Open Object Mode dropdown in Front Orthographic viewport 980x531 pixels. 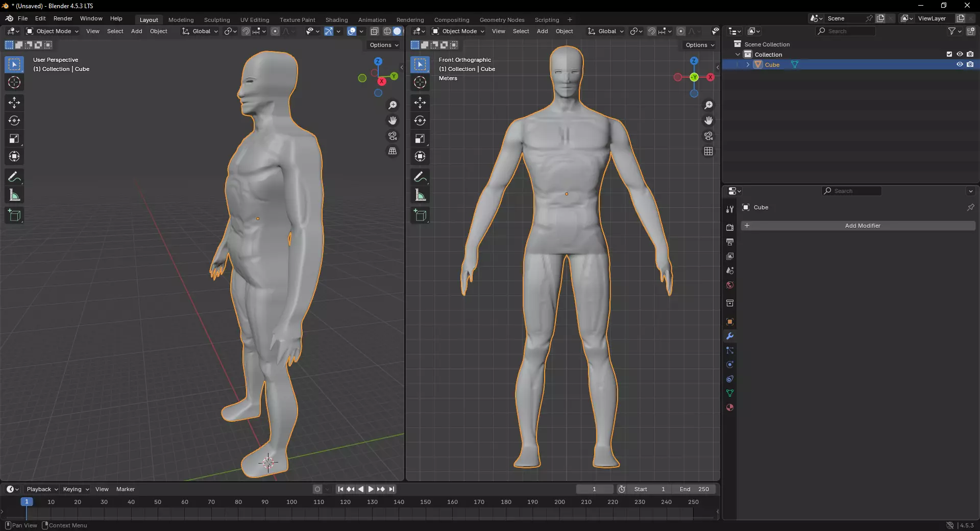pyautogui.click(x=458, y=31)
